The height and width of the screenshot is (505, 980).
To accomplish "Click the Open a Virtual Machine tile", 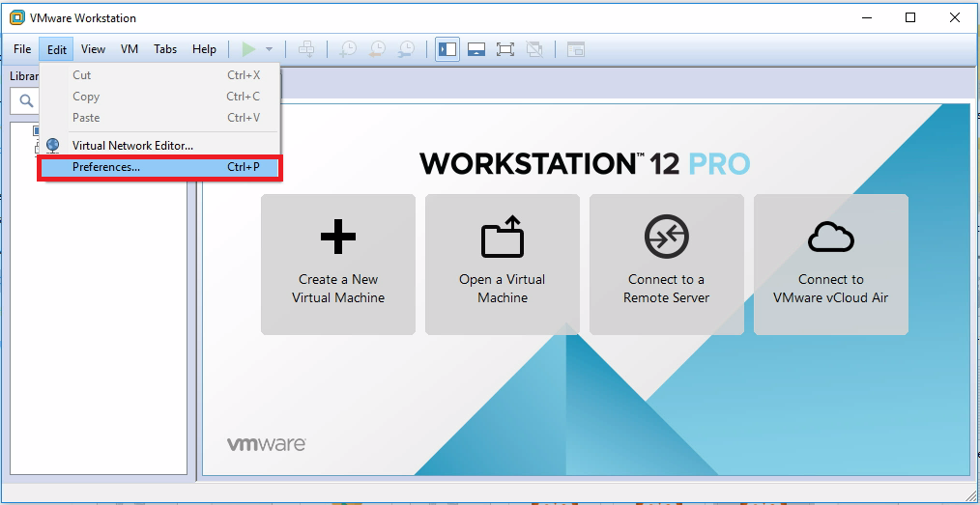I will pos(503,265).
